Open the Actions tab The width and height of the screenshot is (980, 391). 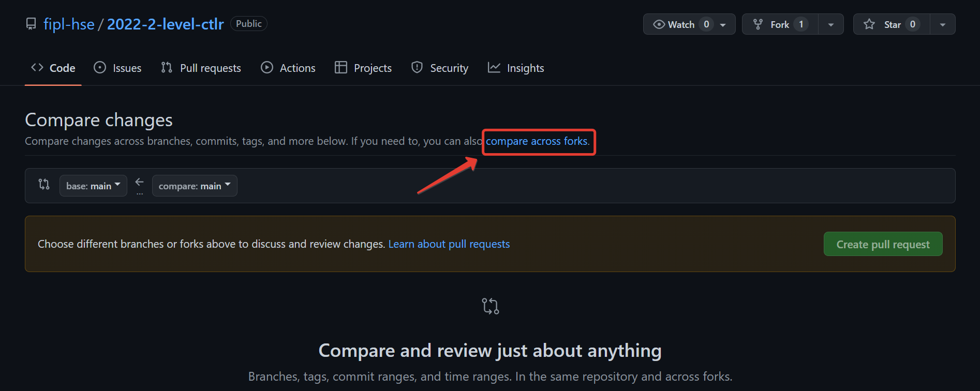(288, 68)
